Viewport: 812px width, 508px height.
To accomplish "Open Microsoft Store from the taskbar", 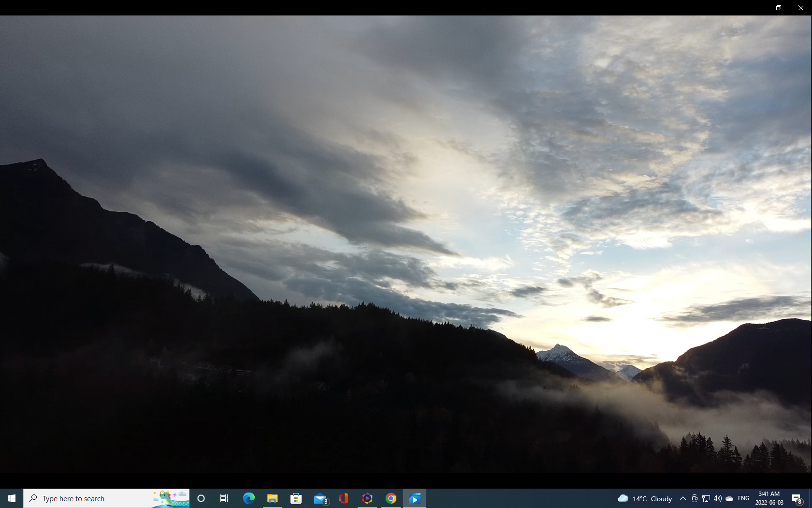I will pyautogui.click(x=296, y=498).
